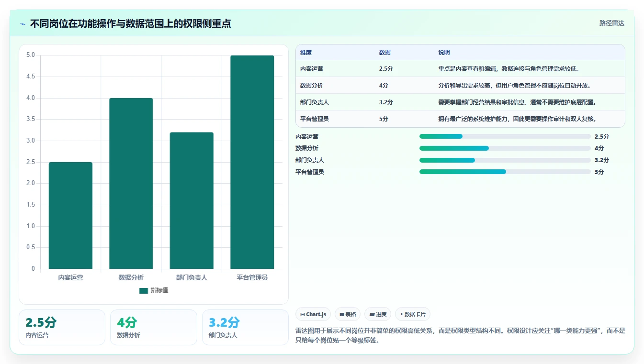Click the 进度 tag chip

click(x=378, y=314)
